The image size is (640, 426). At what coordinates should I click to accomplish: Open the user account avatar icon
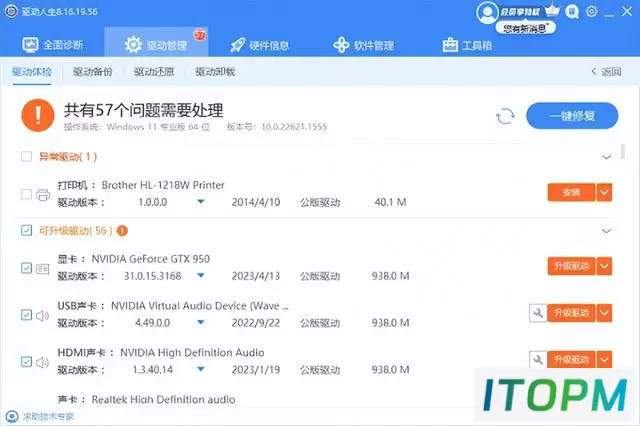click(x=487, y=13)
